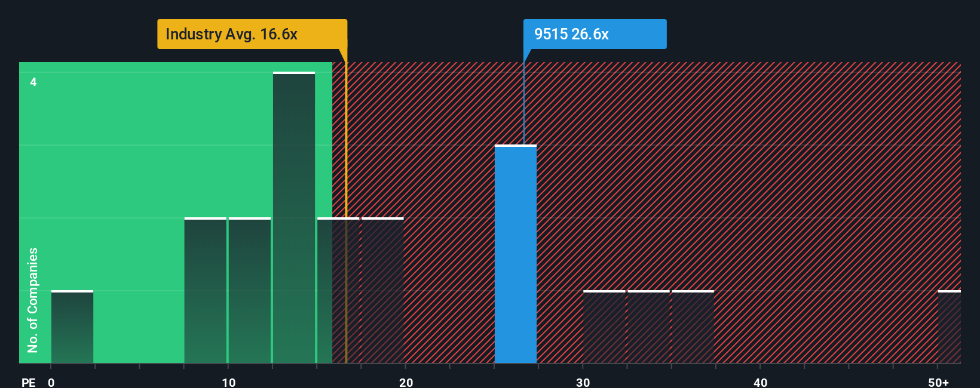Click the bar ending at PE 20
Screen dimensions: 980x388
(x=382, y=290)
